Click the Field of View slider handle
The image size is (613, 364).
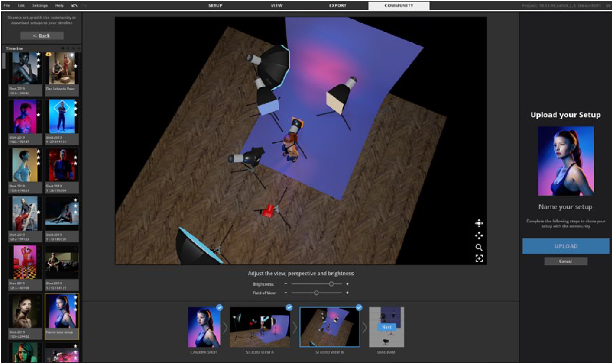316,293
